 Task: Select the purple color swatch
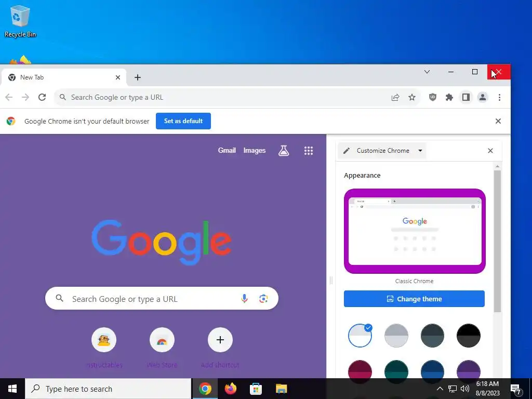click(469, 369)
